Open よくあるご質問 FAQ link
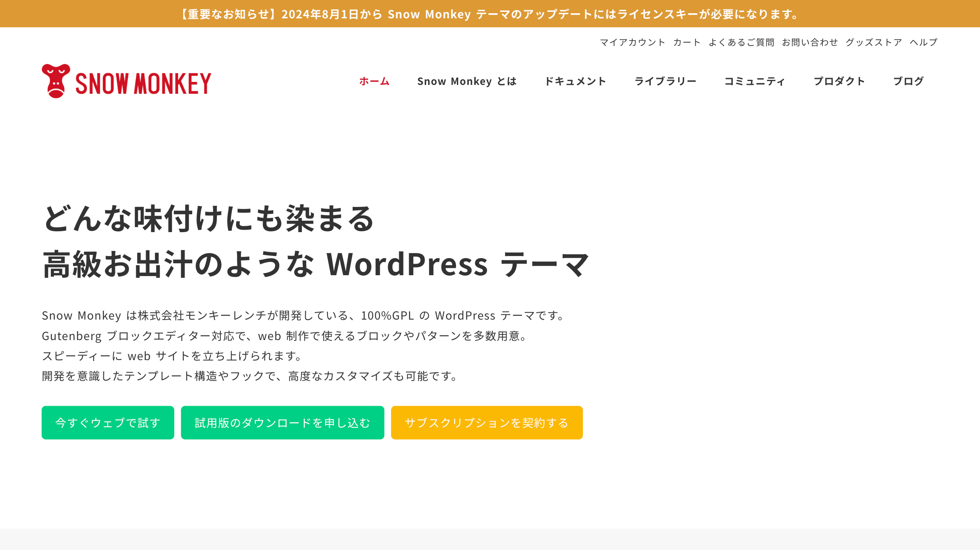This screenshot has height=550, width=980. tap(741, 42)
